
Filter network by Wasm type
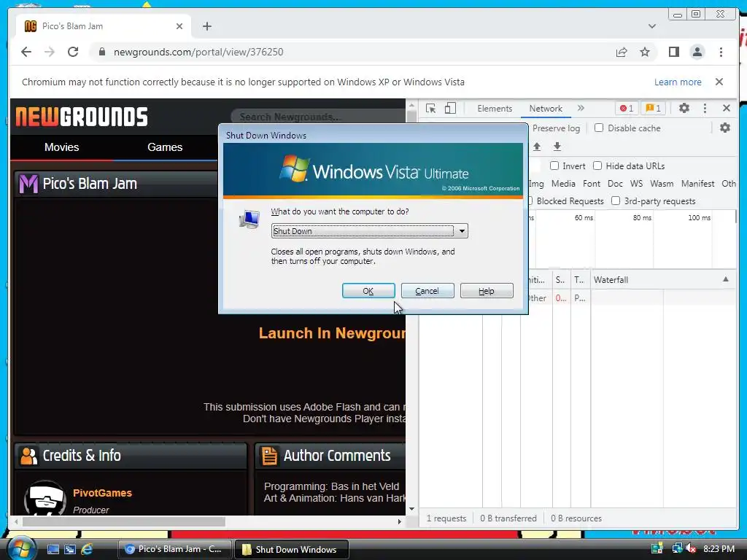[662, 183]
